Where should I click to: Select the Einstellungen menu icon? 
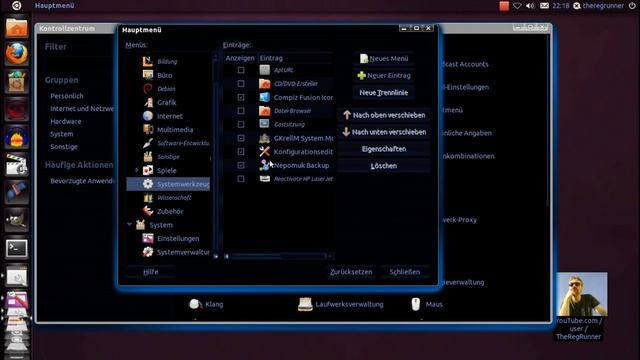click(x=147, y=238)
